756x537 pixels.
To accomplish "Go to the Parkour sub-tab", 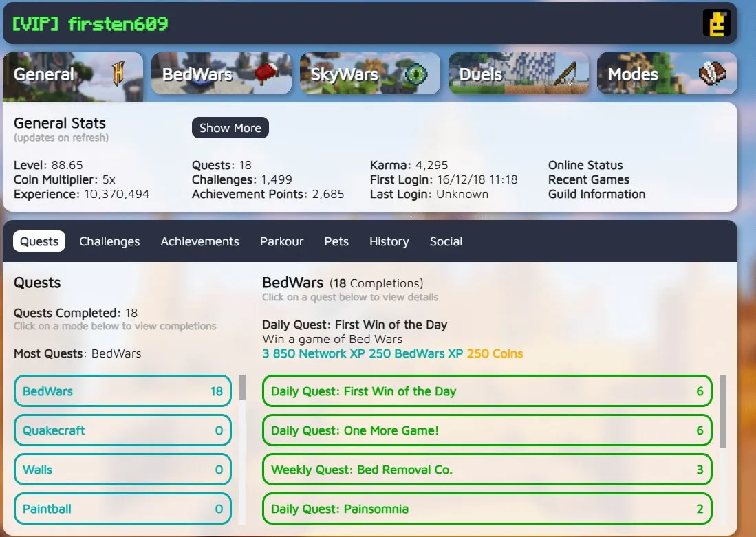I will tap(281, 241).
